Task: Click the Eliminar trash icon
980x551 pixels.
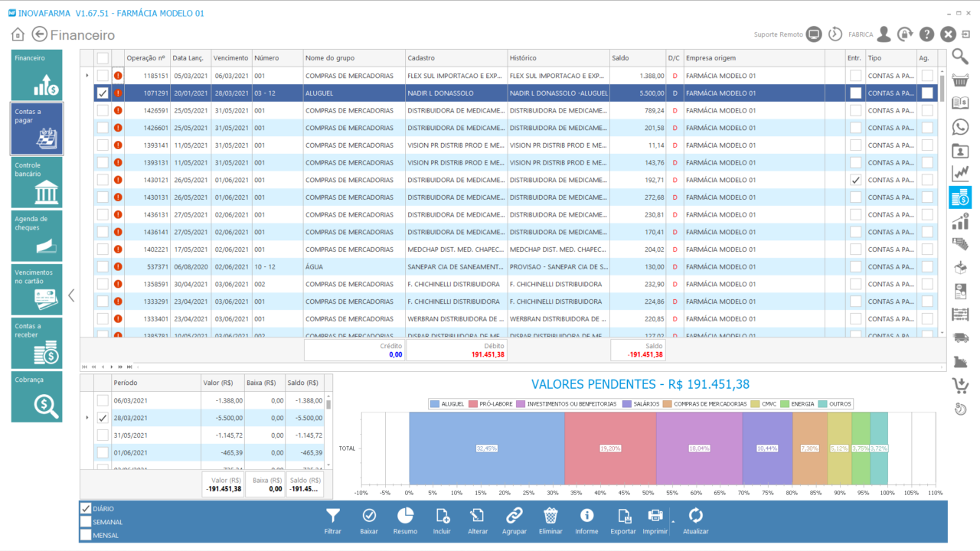Action: [550, 515]
